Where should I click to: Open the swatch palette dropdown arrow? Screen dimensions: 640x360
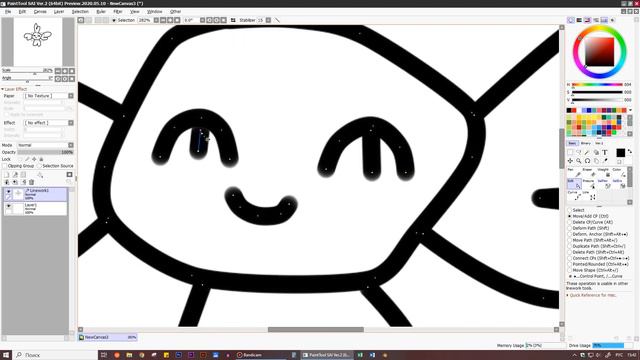point(630,110)
